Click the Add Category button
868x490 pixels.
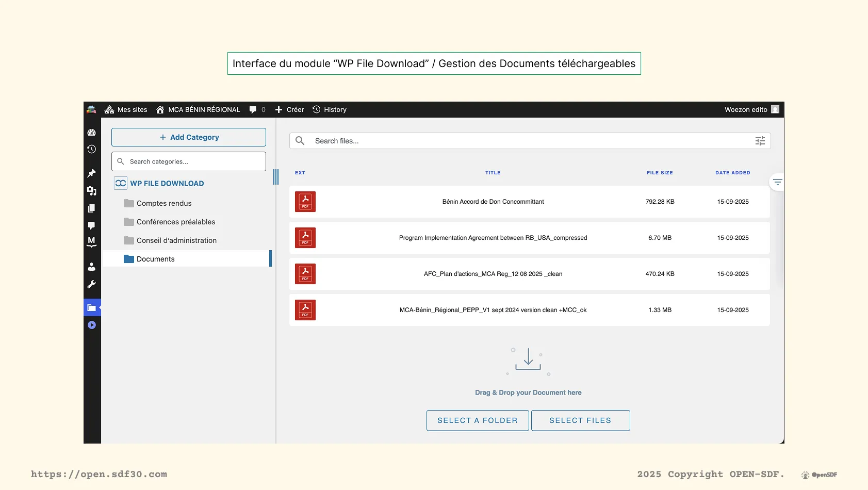(189, 137)
